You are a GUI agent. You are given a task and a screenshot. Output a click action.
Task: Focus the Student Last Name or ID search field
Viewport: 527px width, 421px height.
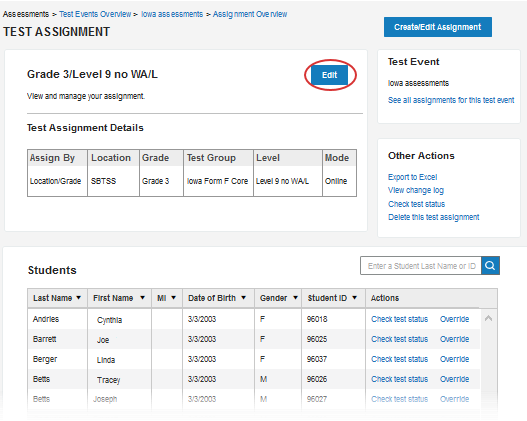click(x=421, y=266)
